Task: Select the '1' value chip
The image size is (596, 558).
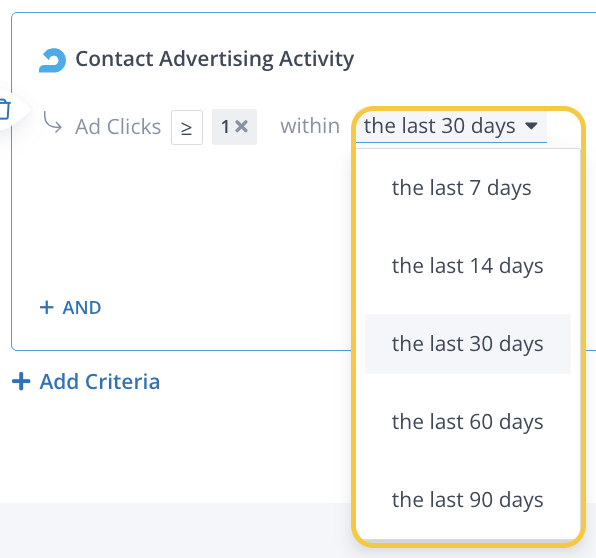Action: point(234,127)
